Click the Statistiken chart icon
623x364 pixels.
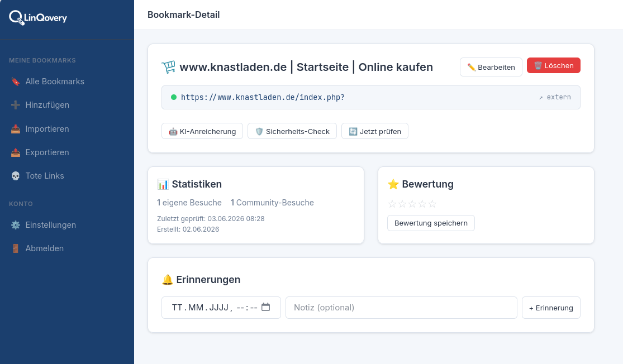(x=163, y=184)
